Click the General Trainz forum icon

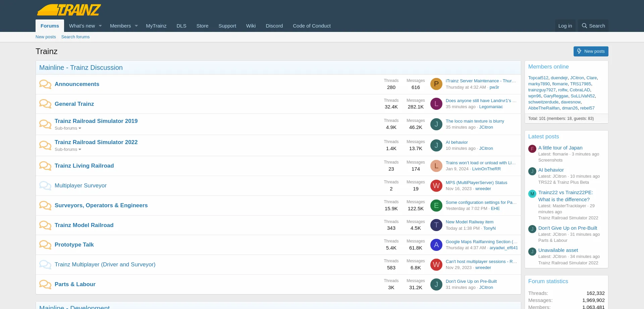point(45,104)
